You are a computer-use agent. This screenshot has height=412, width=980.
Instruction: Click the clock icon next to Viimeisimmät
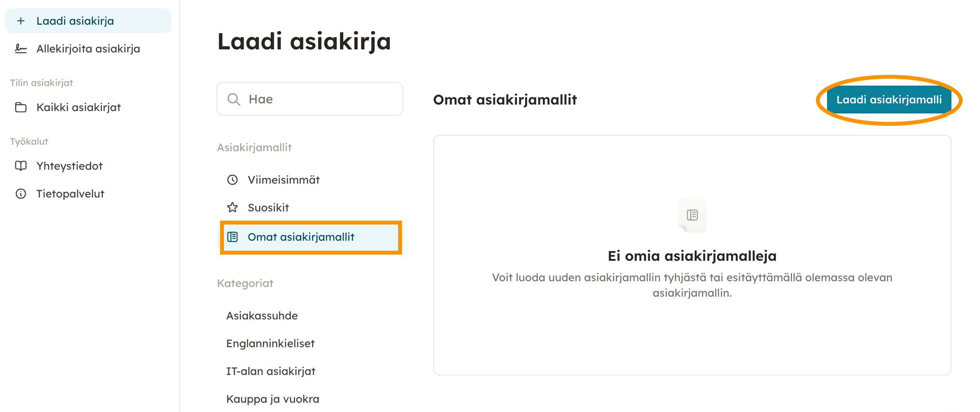click(232, 180)
